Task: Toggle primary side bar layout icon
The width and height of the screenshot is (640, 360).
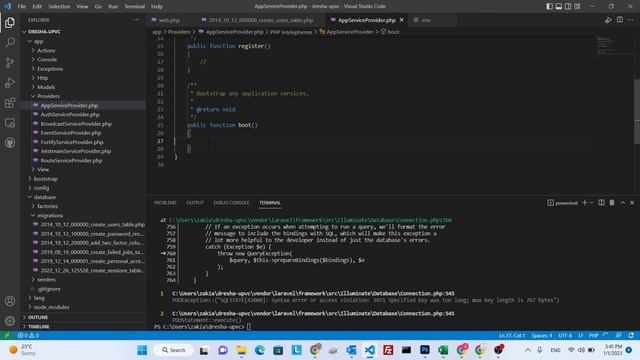Action: 549,6
